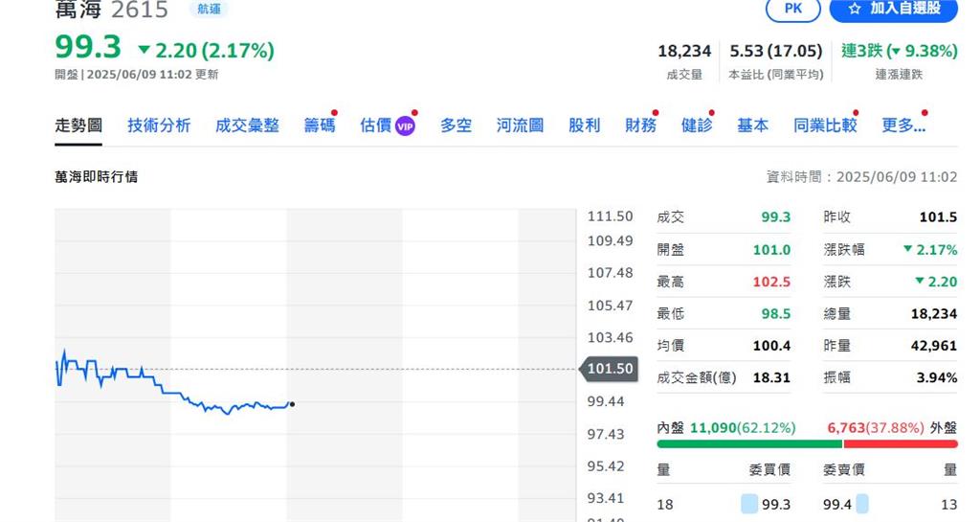Click the 5.53 (17.05) 本益比 figure

(x=776, y=51)
